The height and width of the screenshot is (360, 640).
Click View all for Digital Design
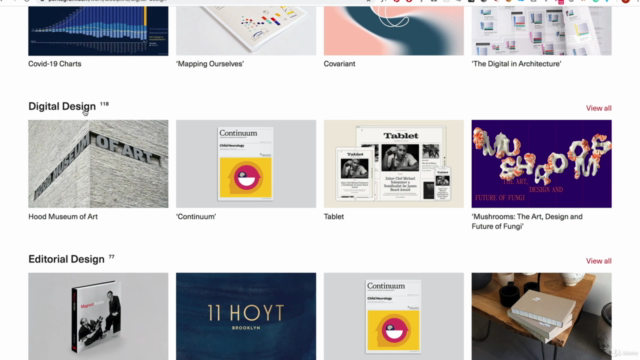click(x=598, y=108)
